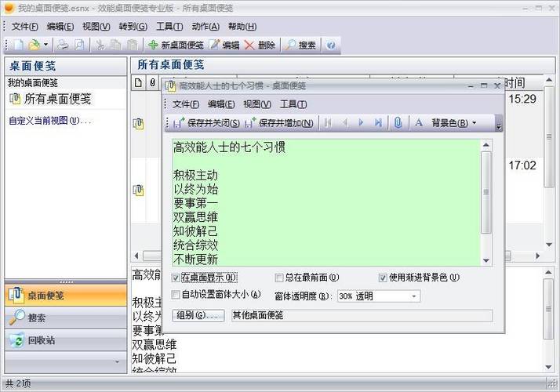Click the Group (组别) button
This screenshot has width=560, height=392.
pyautogui.click(x=198, y=315)
